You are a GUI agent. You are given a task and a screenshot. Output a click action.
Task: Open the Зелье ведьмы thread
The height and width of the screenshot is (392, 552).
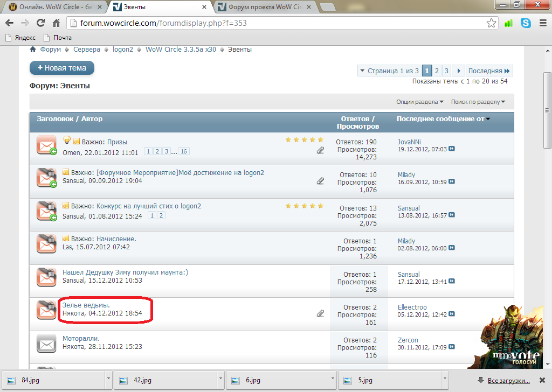tap(86, 305)
